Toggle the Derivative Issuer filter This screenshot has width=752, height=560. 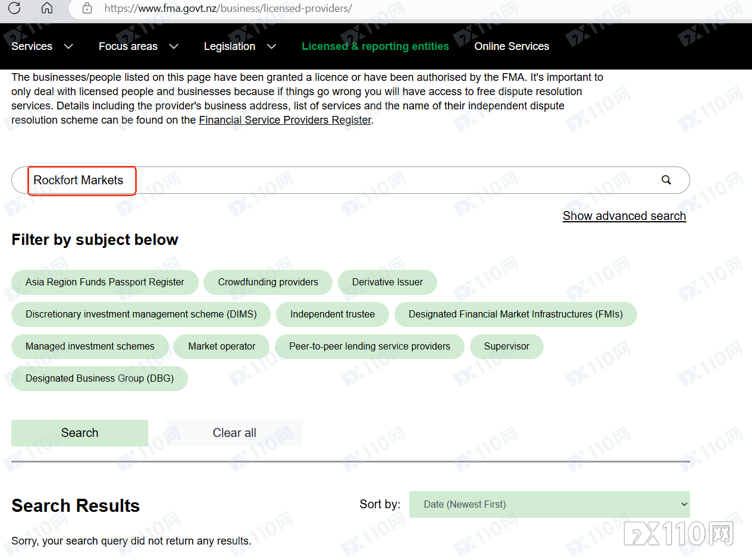pos(387,282)
